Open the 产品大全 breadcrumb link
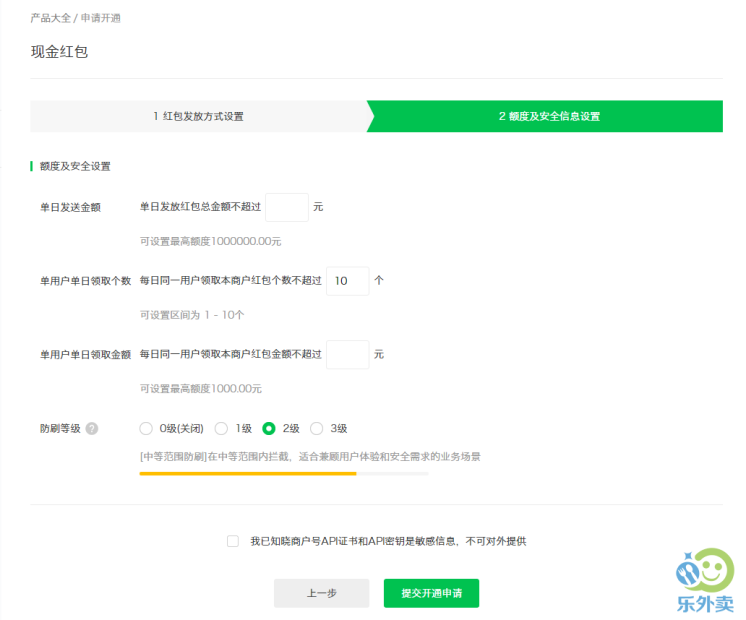Image resolution: width=746 pixels, height=620 pixels. coord(49,18)
